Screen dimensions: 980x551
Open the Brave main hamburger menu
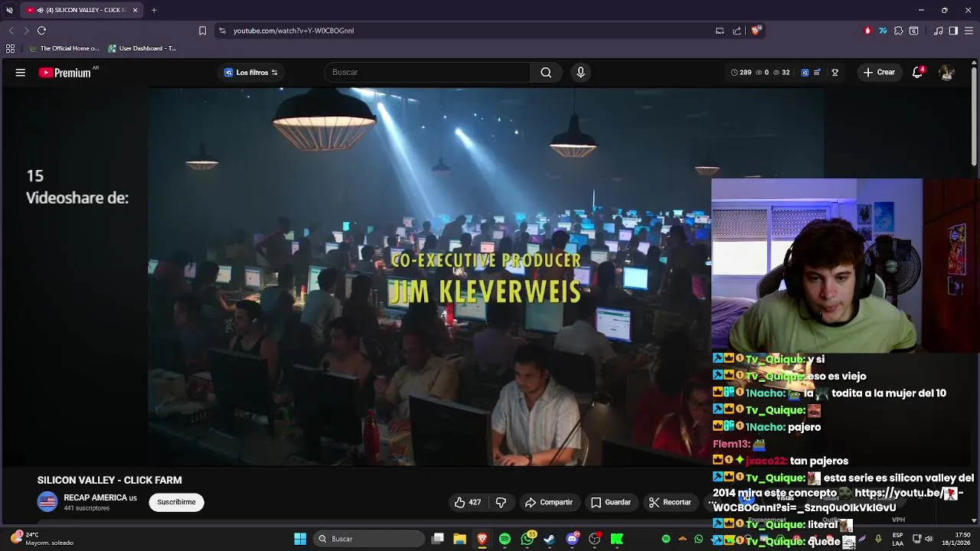point(969,31)
